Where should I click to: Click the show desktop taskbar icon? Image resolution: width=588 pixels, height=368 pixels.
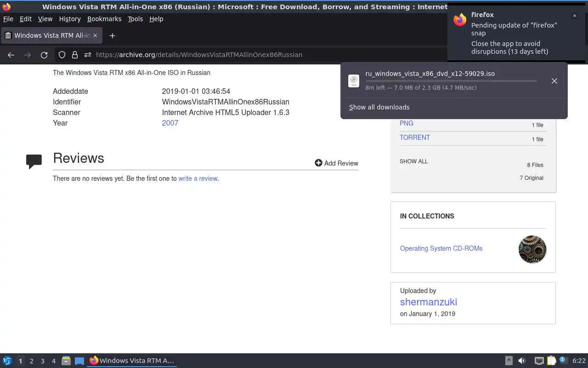79,361
